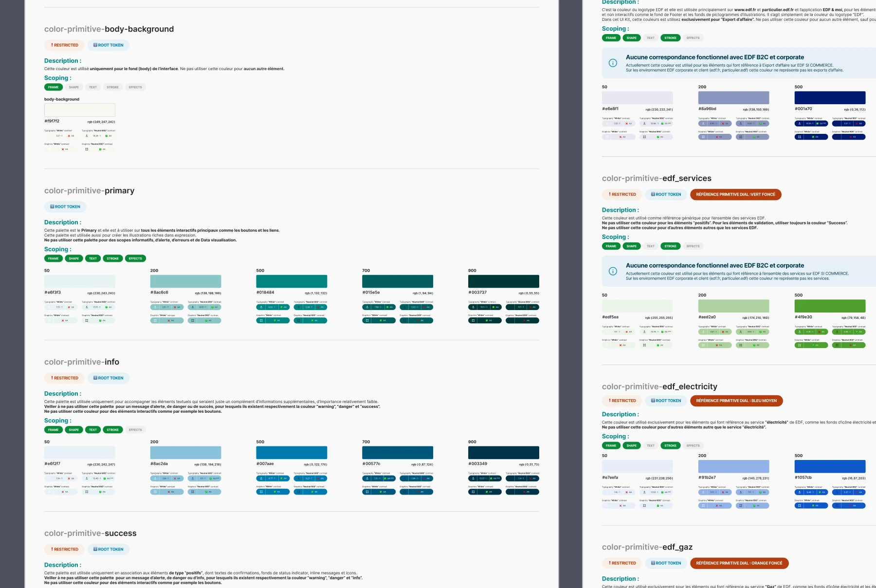Image resolution: width=876 pixels, height=588 pixels.
Task: Click the SHAPE chip in edf_services scoping
Action: pos(632,246)
